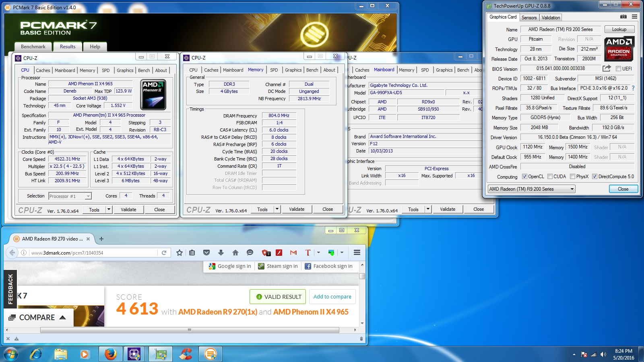Expand the COMPARE panel arrow
The height and width of the screenshot is (362, 644).
click(62, 317)
